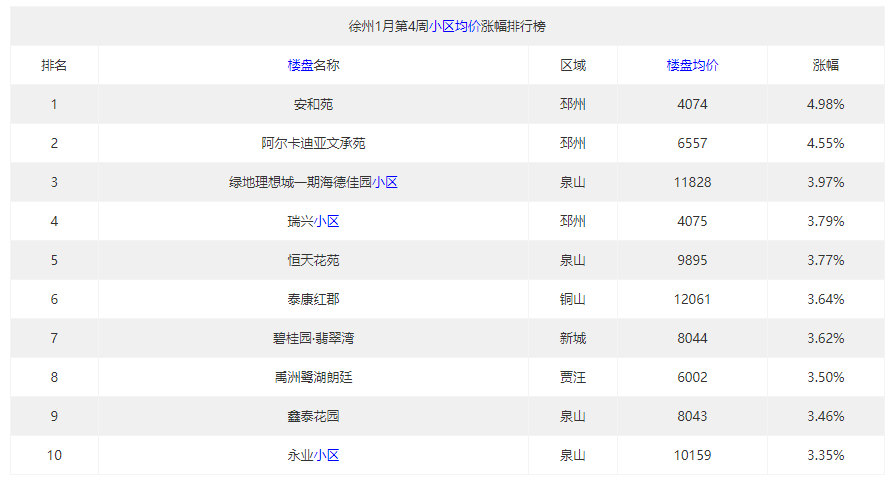This screenshot has width=892, height=481.
Task: Click the 3.79% increase value
Action: (825, 221)
